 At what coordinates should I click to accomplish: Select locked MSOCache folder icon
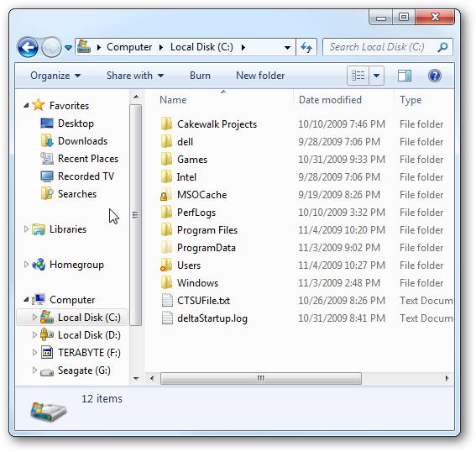166,194
